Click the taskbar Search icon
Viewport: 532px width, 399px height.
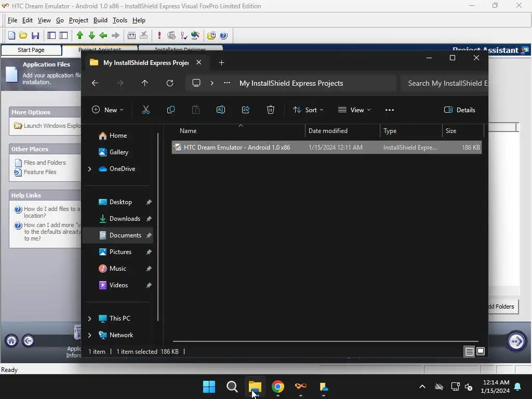(x=232, y=387)
